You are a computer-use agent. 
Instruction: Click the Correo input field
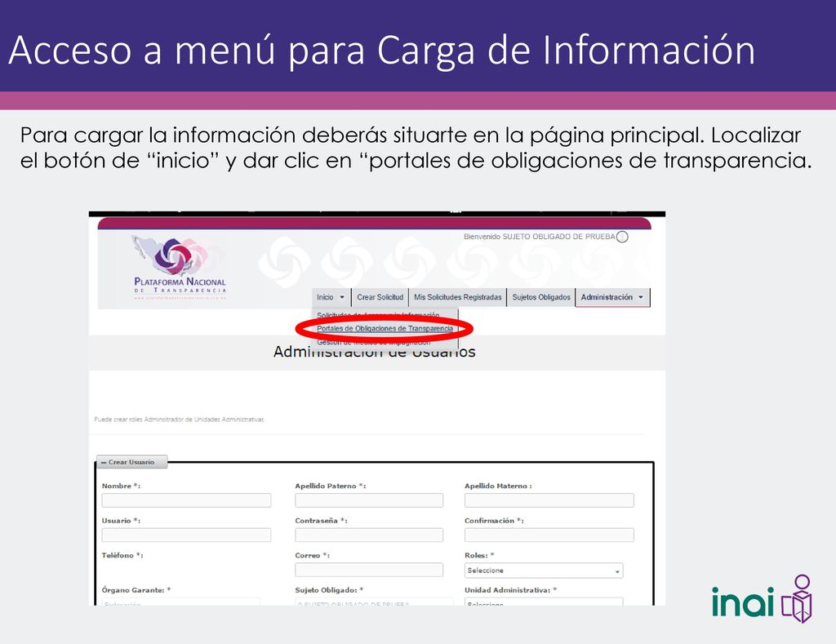coord(369,570)
